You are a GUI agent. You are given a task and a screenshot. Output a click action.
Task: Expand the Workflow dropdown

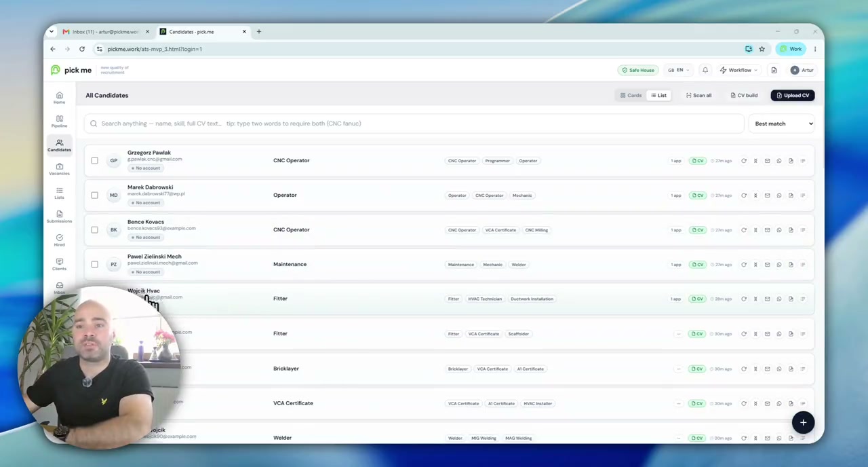739,70
